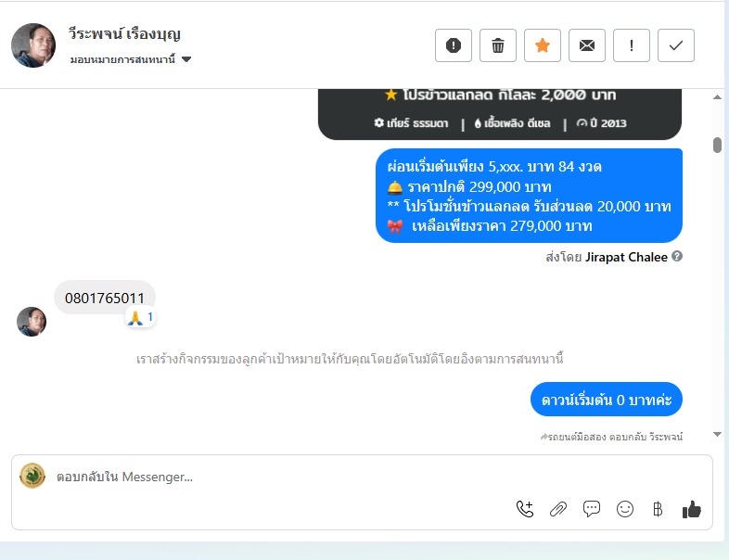Image resolution: width=729 pixels, height=560 pixels.
Task: Send a thumbs up like
Action: (x=691, y=509)
